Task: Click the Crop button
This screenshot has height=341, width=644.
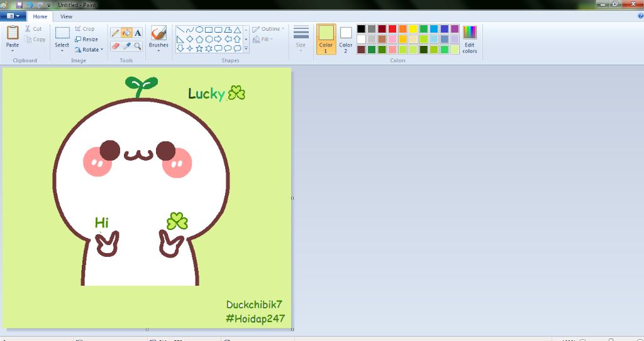Action: coord(85,29)
